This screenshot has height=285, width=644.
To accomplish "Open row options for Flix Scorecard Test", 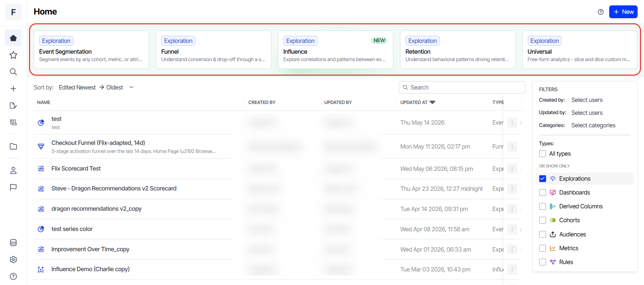I will pyautogui.click(x=512, y=169).
